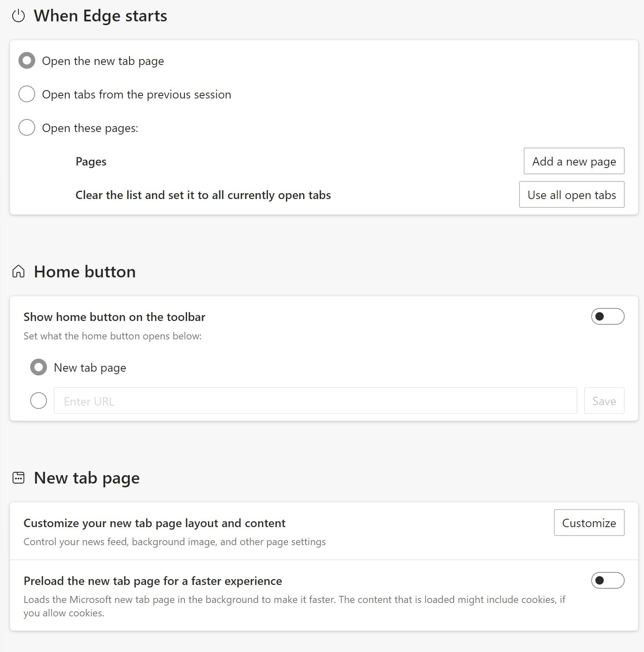Screen dimensions: 644x652
Task: Click the Save button for home URL
Action: pos(604,401)
